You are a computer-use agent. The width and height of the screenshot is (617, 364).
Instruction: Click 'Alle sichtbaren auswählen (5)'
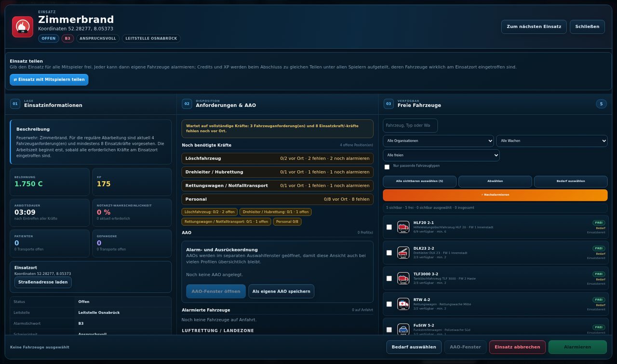pyautogui.click(x=419, y=181)
